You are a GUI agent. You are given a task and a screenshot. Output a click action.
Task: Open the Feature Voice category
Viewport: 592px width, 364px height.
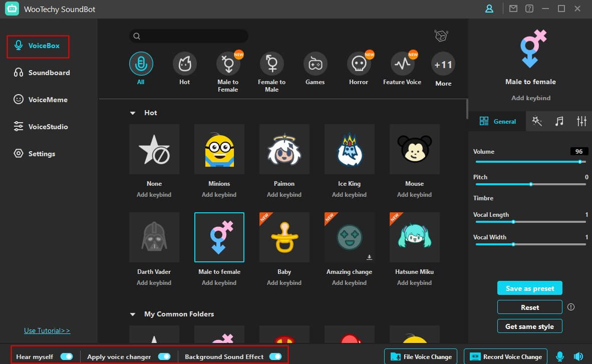402,64
